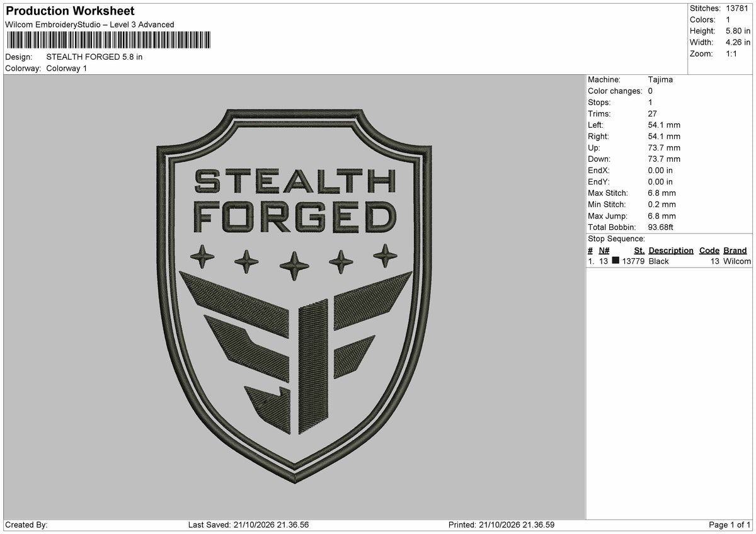The width and height of the screenshot is (756, 534).
Task: Select 'Black' in the stop sequence row
Action: (x=659, y=261)
